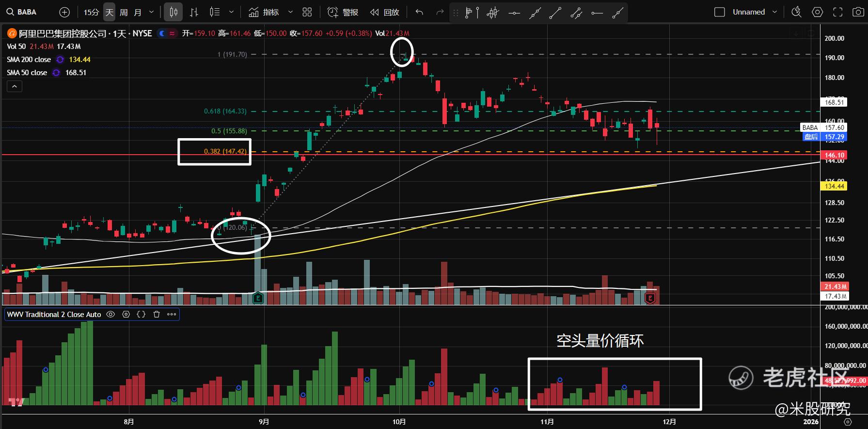This screenshot has height=429, width=868.
Task: Click the BABA 157.60 last price label
Action: (823, 127)
